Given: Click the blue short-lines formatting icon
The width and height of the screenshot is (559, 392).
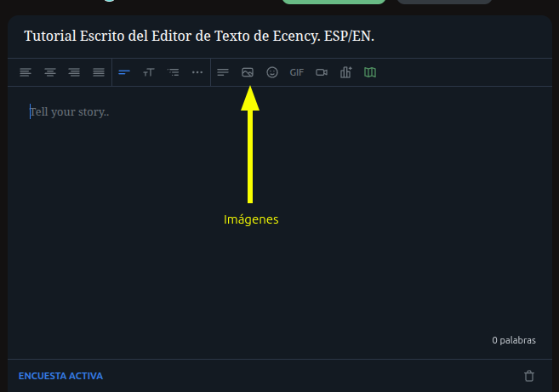Looking at the screenshot, I should pos(124,72).
